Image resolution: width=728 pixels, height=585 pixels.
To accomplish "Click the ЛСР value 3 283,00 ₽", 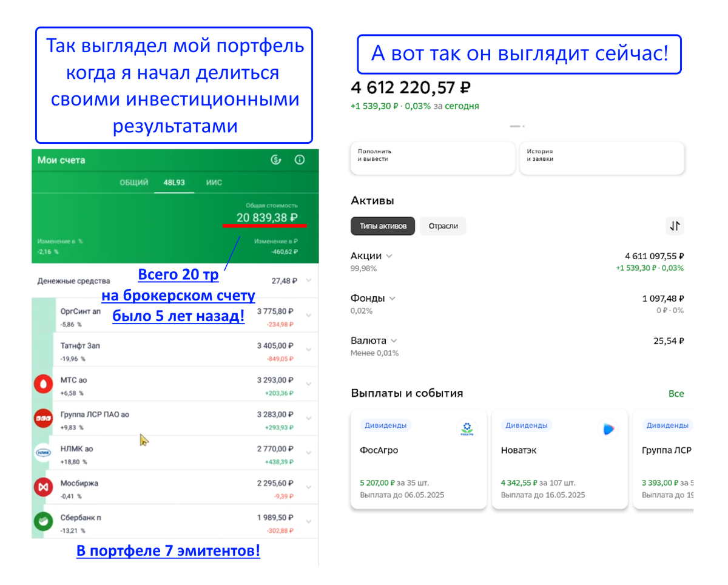I will click(275, 415).
